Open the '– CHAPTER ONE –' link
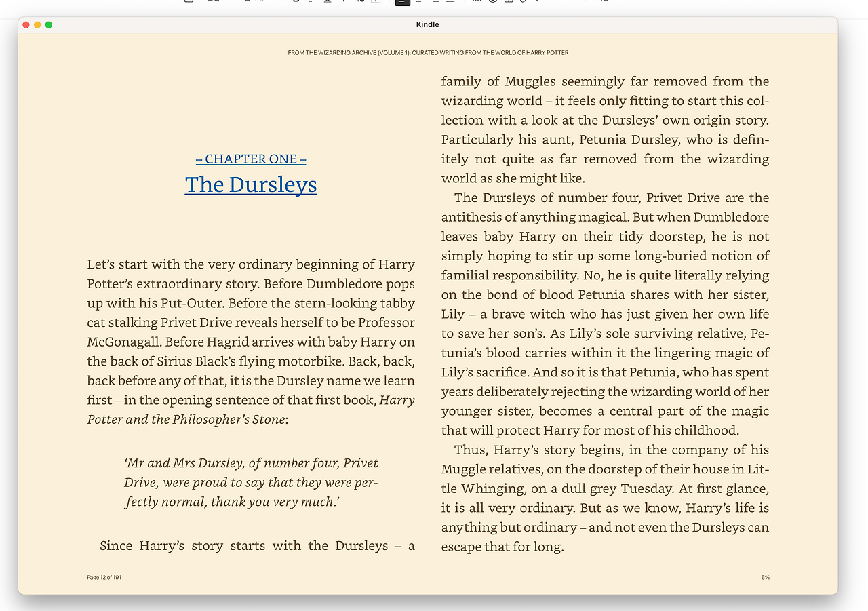This screenshot has height=611, width=868. point(251,159)
